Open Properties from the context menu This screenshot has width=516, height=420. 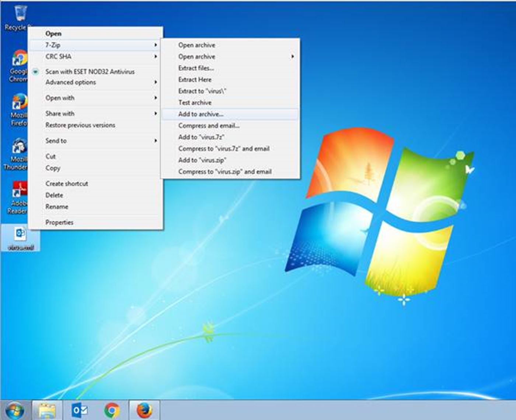pyautogui.click(x=59, y=222)
